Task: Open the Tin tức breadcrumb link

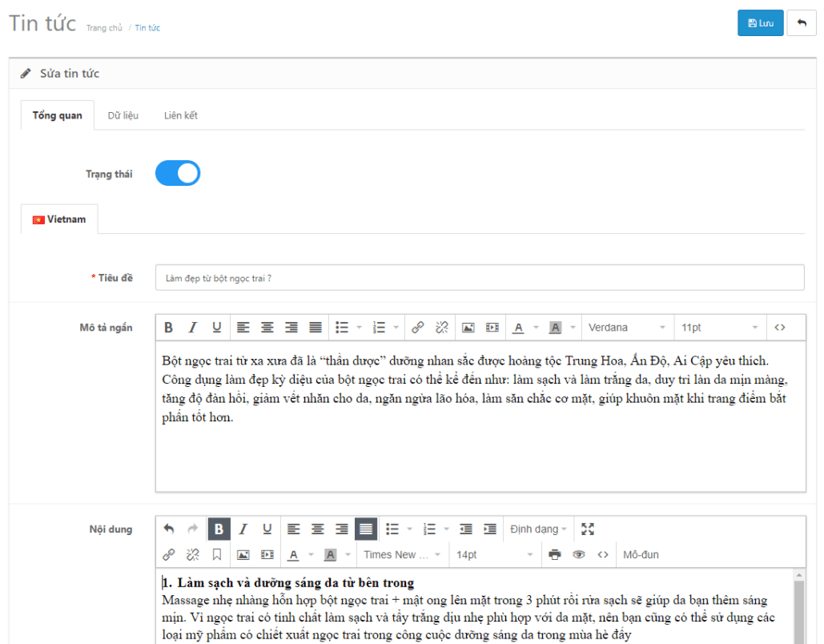Action: click(x=147, y=28)
